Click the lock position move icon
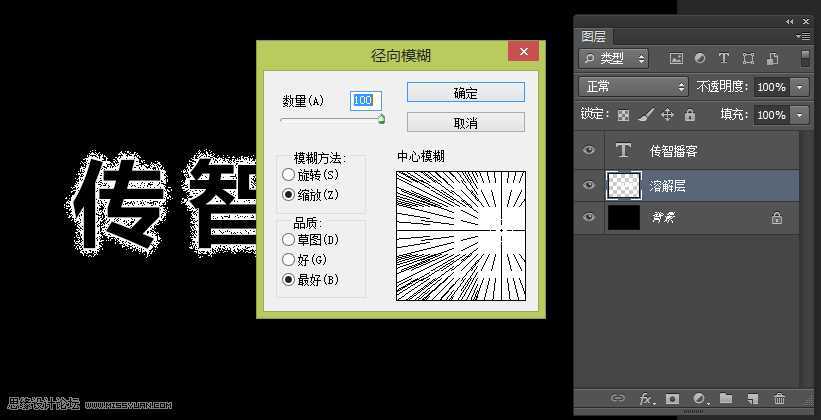 [x=667, y=115]
